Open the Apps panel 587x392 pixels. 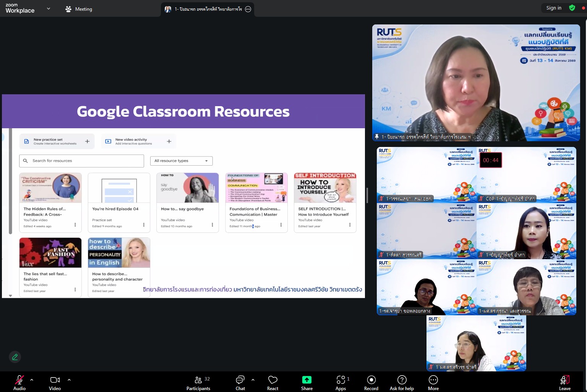[341, 383]
